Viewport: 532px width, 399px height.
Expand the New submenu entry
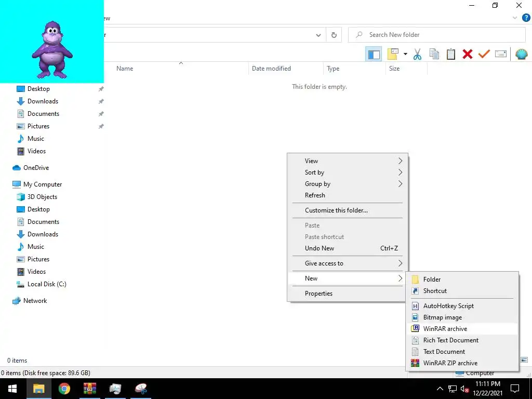(x=347, y=278)
